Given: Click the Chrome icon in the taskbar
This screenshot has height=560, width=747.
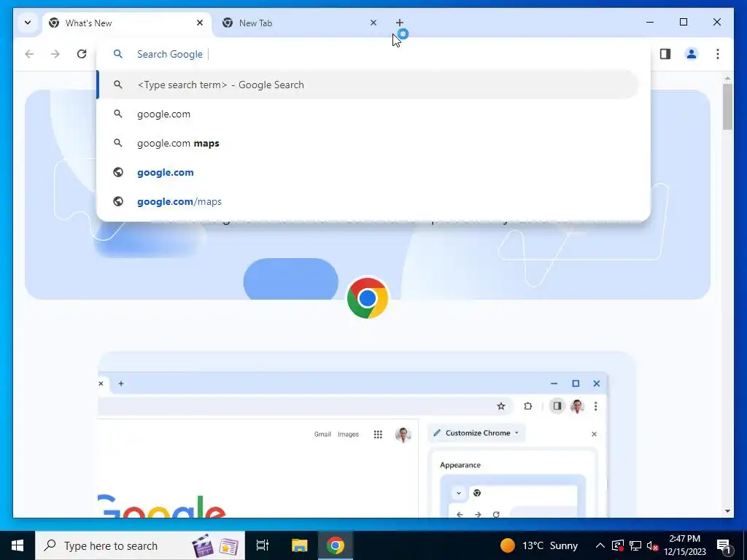Looking at the screenshot, I should pos(336,545).
